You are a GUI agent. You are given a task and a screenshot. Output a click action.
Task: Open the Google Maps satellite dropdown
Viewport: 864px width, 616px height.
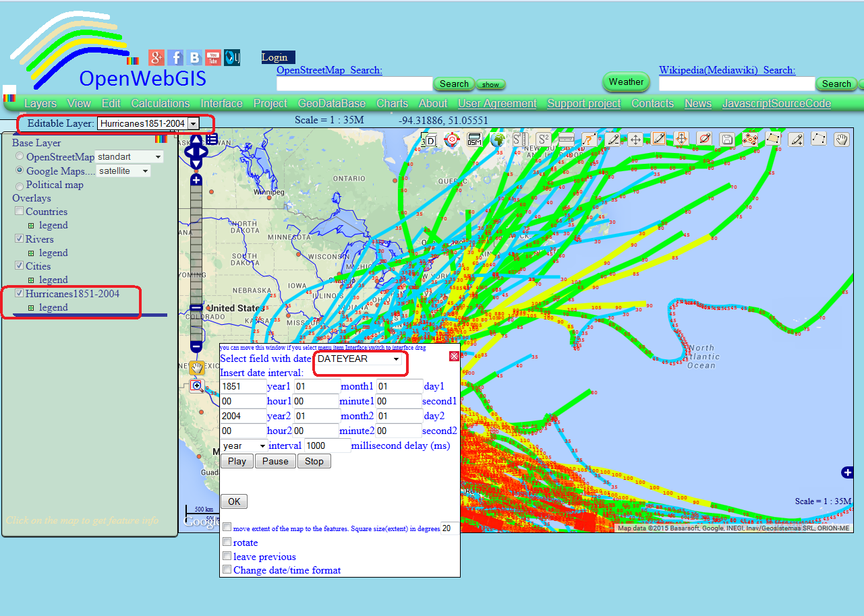coord(123,171)
